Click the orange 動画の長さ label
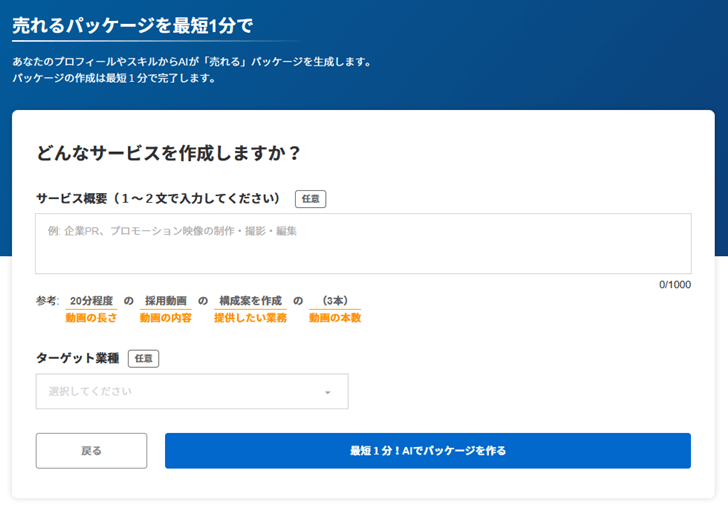Viewport: 728px width, 513px height. pos(91,318)
